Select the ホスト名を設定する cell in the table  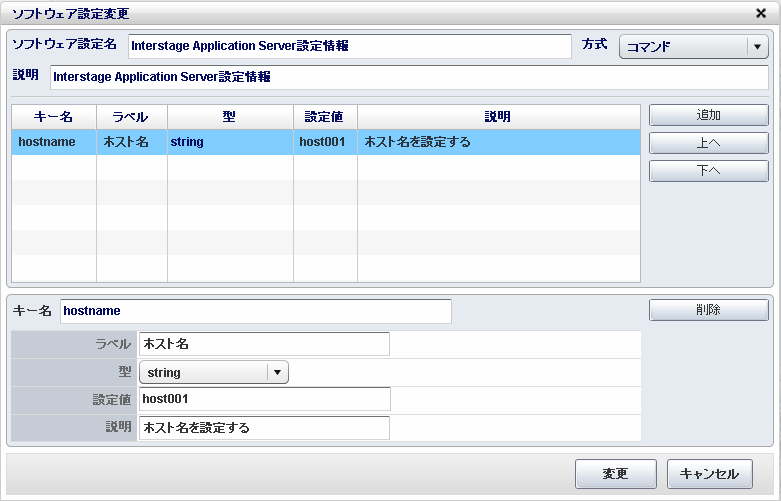(499, 142)
